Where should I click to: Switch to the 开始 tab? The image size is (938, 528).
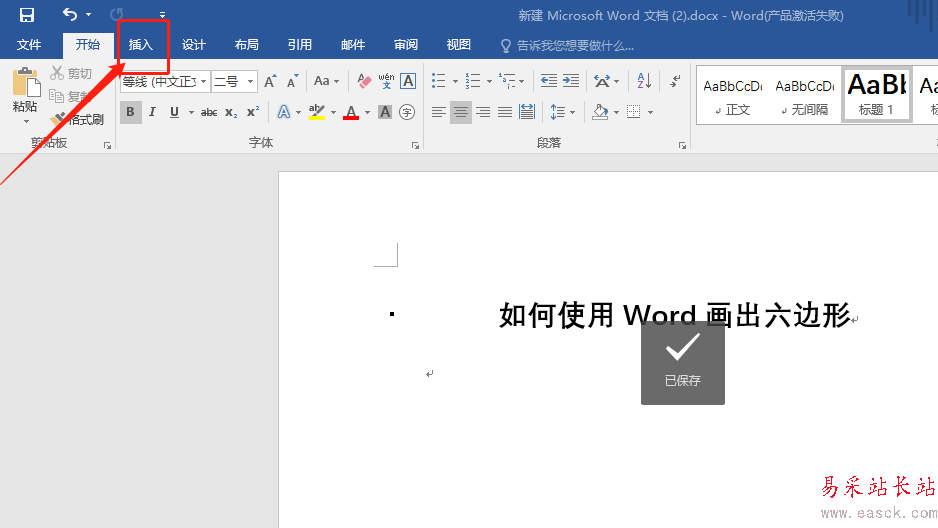coord(87,45)
